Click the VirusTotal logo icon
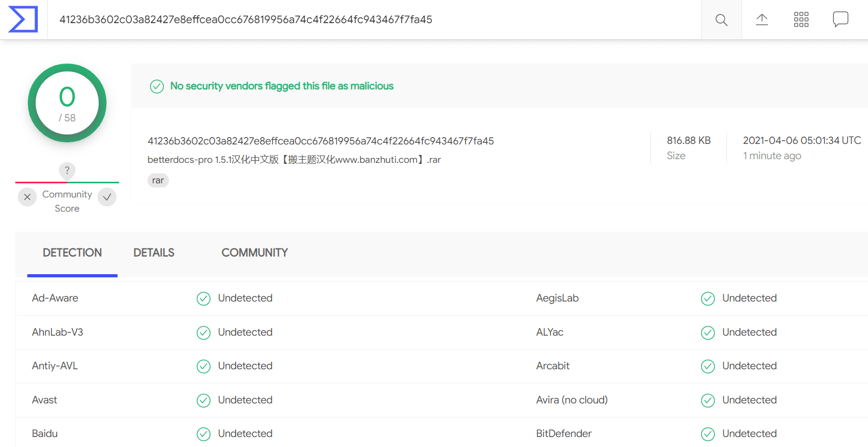The height and width of the screenshot is (447, 868). (23, 19)
